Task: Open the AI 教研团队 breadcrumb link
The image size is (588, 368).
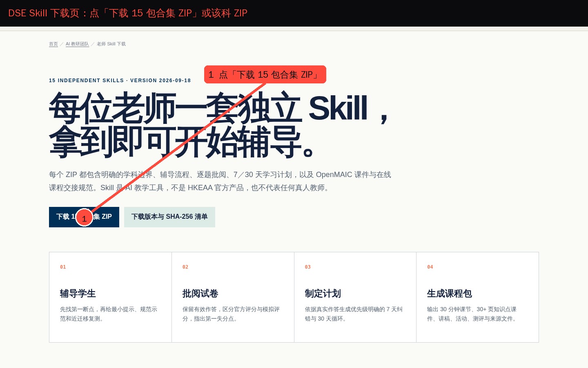Action: click(x=77, y=44)
